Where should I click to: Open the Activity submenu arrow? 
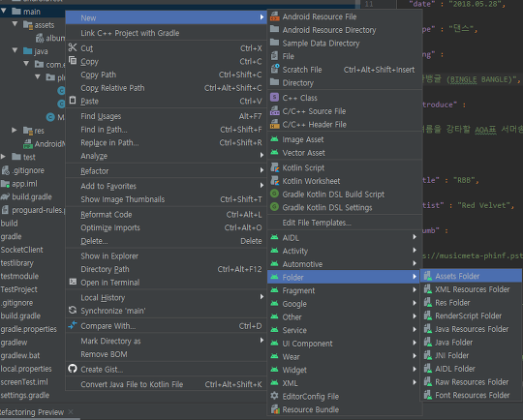pos(415,251)
